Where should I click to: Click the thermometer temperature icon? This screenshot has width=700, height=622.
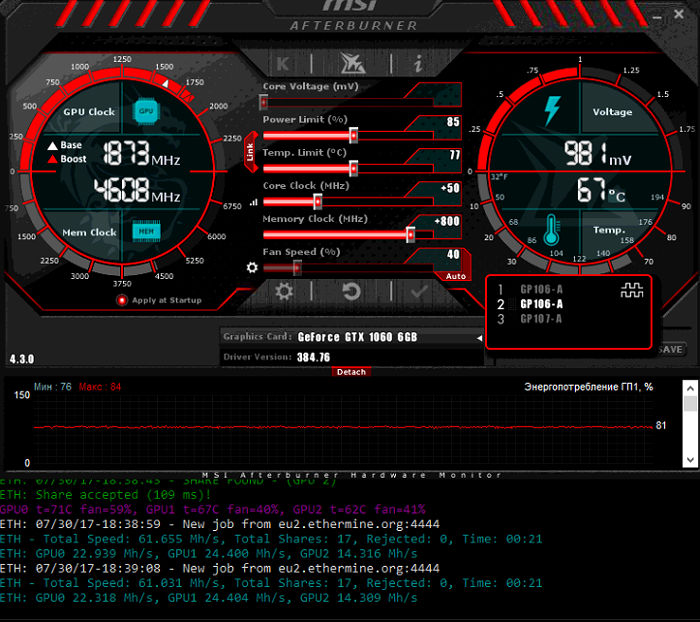coord(552,230)
